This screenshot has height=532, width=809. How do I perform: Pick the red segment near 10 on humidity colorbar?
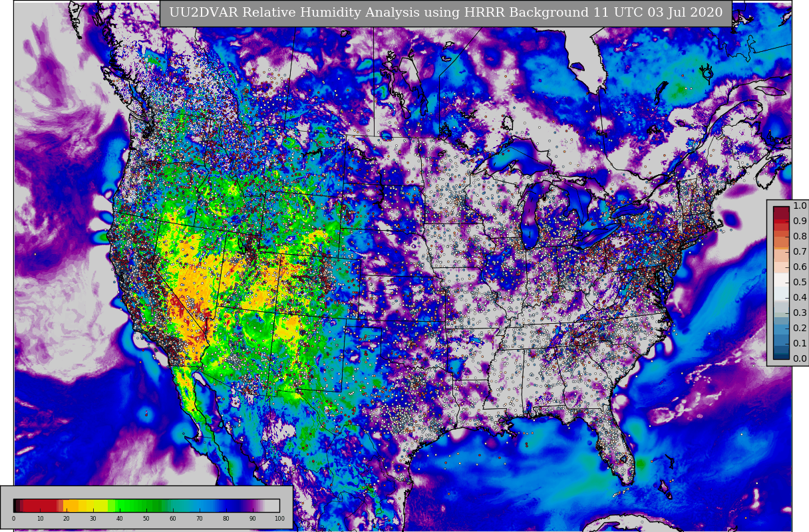(40, 505)
